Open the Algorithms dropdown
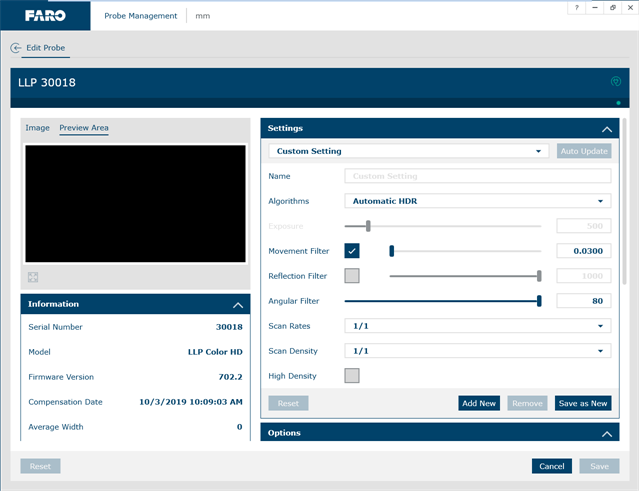This screenshot has height=491, width=639. tap(477, 201)
